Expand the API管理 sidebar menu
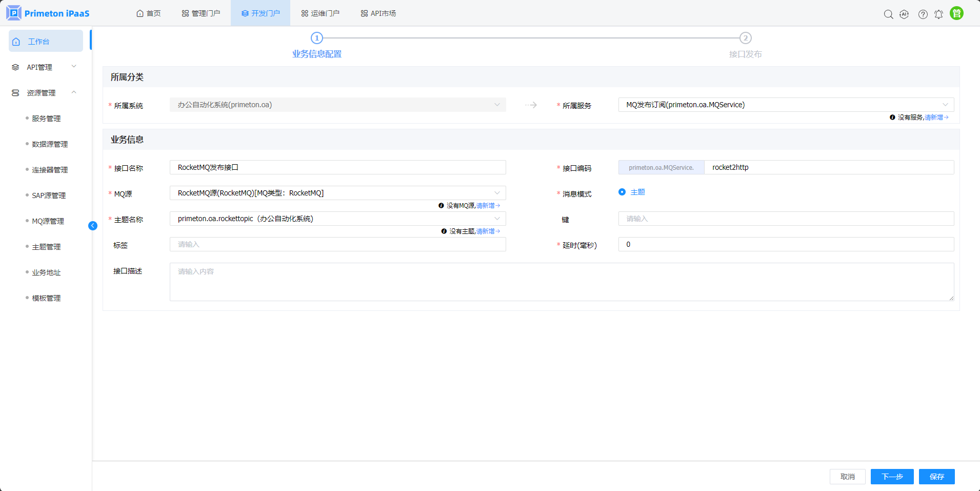 pos(46,67)
